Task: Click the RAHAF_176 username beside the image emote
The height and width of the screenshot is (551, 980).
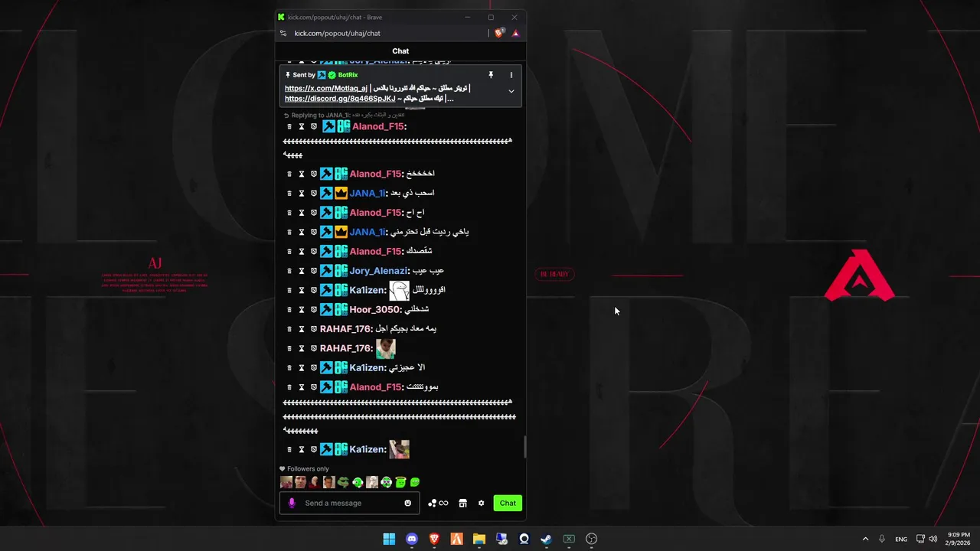Action: click(346, 348)
